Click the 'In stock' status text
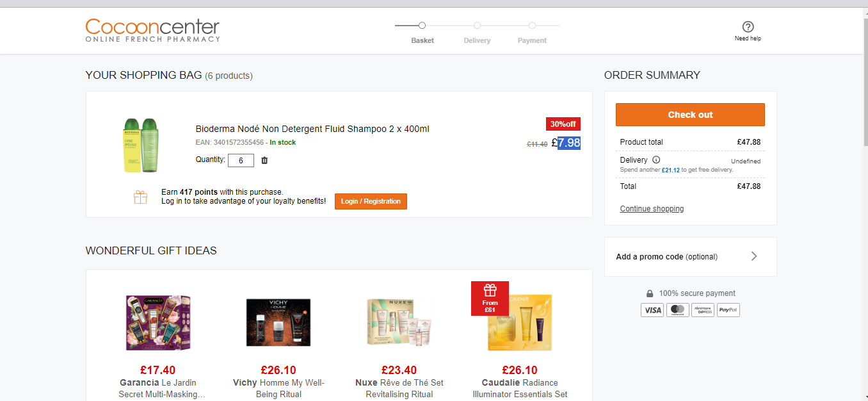This screenshot has width=868, height=401. coord(283,142)
